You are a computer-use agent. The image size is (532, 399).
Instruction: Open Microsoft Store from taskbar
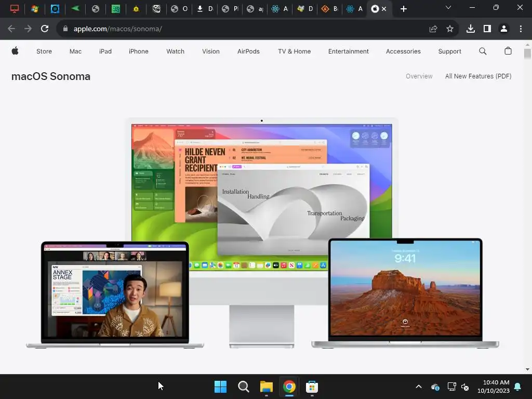pos(312,387)
